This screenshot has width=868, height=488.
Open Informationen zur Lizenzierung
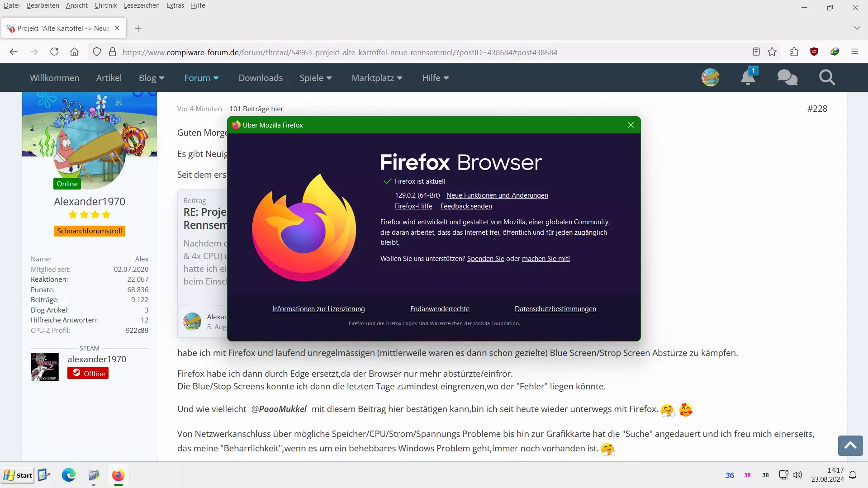pyautogui.click(x=318, y=309)
